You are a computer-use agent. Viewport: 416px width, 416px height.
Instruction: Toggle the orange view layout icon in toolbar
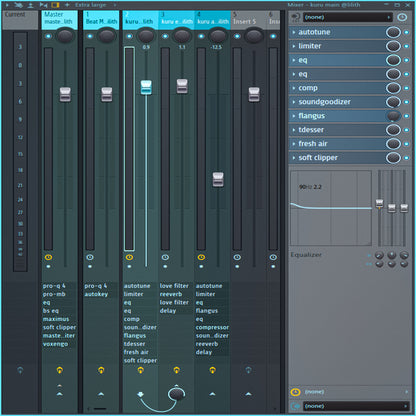55,5
